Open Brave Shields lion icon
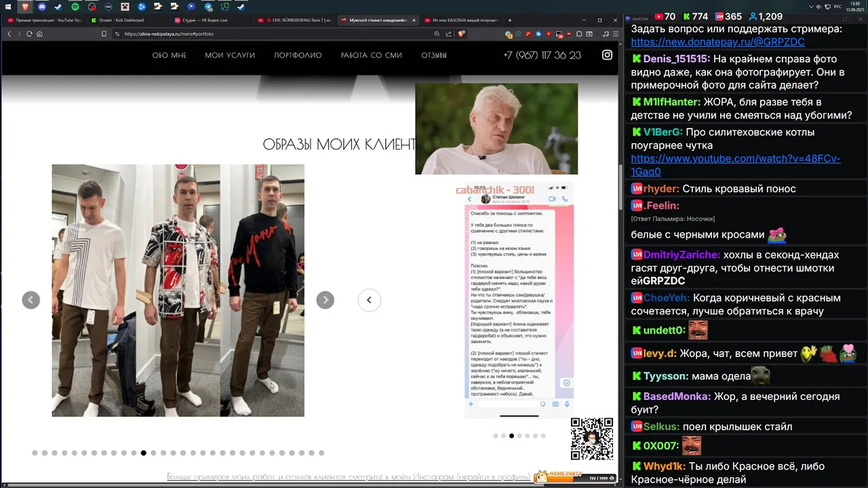Screen dimensions: 868x488 tap(460, 33)
